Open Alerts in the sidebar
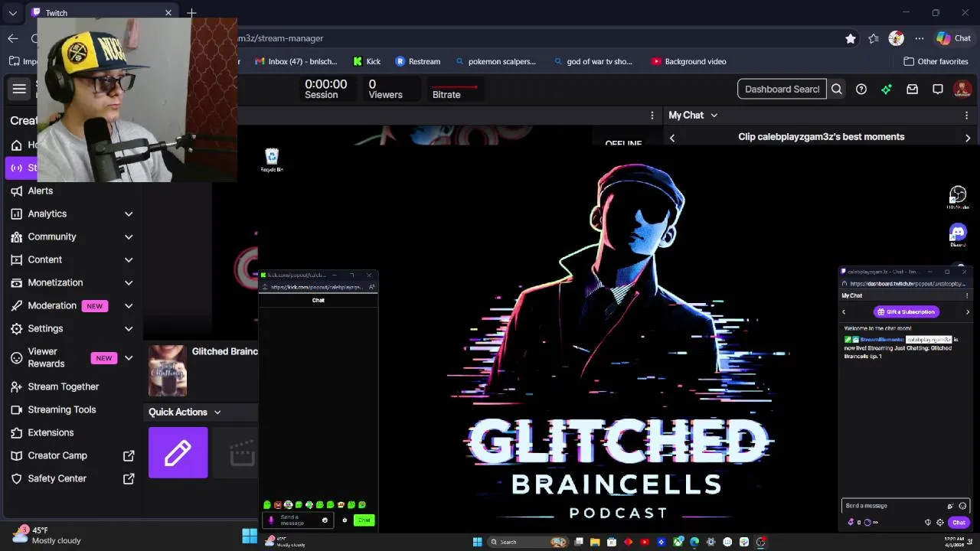The height and width of the screenshot is (551, 980). pos(41,191)
